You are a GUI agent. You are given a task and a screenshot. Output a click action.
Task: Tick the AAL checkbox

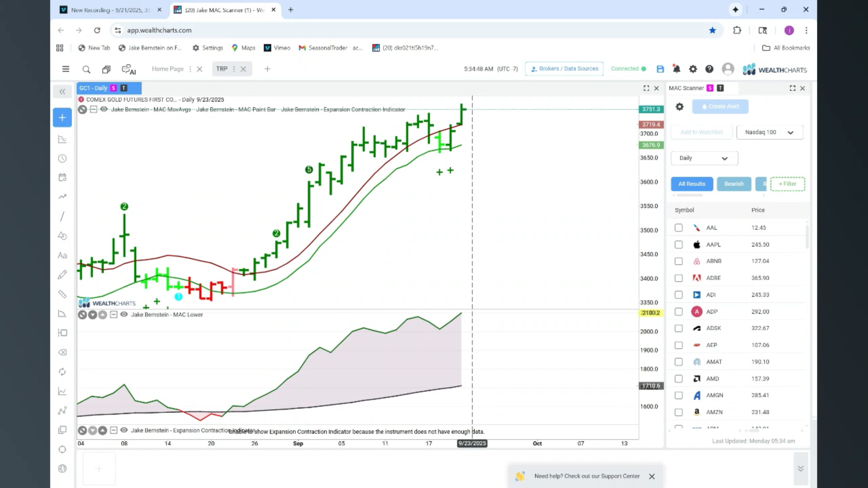679,228
